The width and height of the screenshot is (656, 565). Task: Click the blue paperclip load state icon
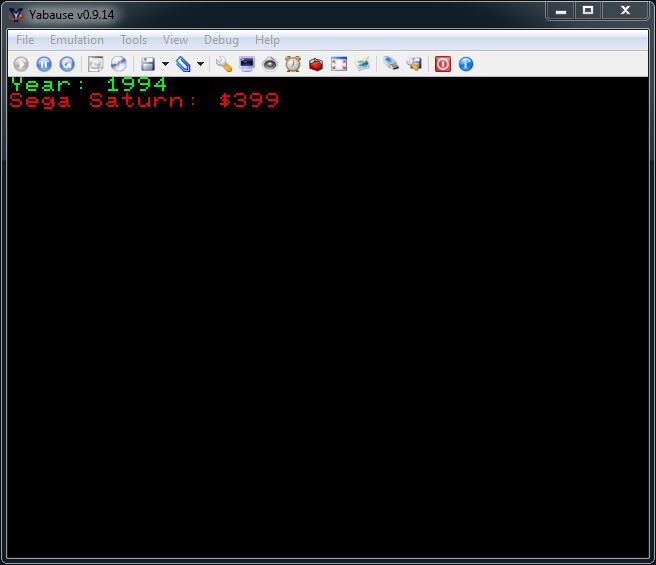[x=183, y=64]
